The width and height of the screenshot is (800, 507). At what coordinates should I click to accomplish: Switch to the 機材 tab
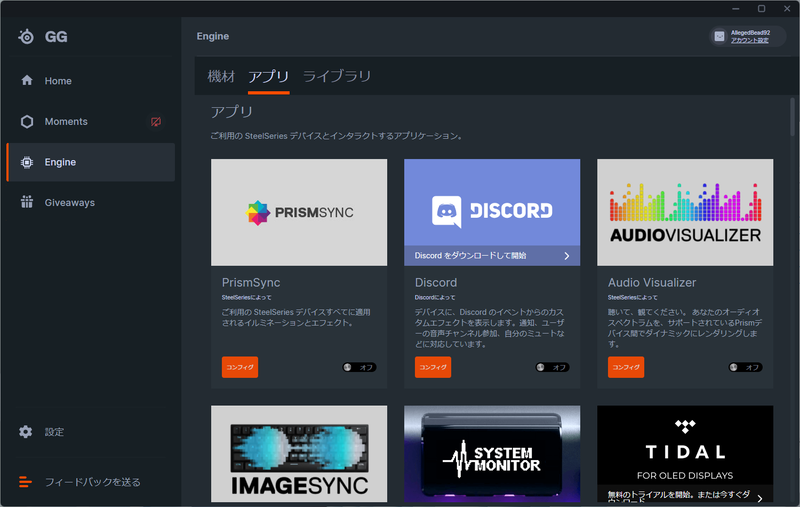tap(221, 77)
